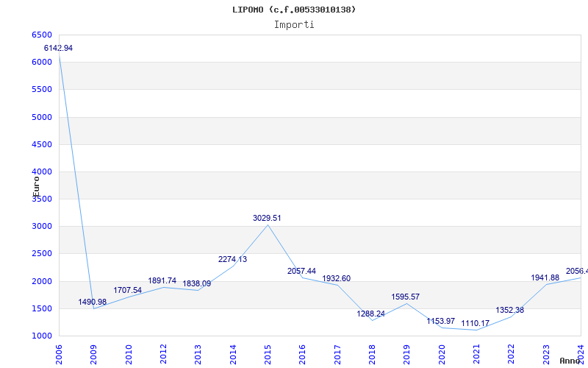588x368 pixels.
Task: Click the x-axis year 2023
Action: click(546, 354)
